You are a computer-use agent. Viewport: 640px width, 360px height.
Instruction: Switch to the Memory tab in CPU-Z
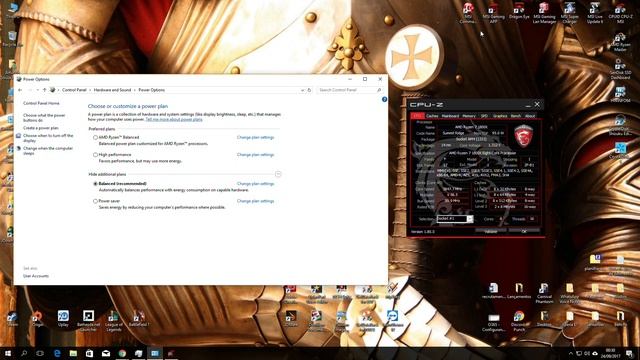pyautogui.click(x=469, y=116)
